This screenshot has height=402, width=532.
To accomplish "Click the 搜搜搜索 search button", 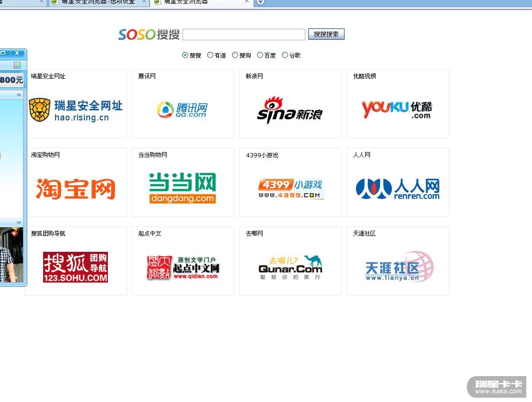I will pyautogui.click(x=326, y=34).
